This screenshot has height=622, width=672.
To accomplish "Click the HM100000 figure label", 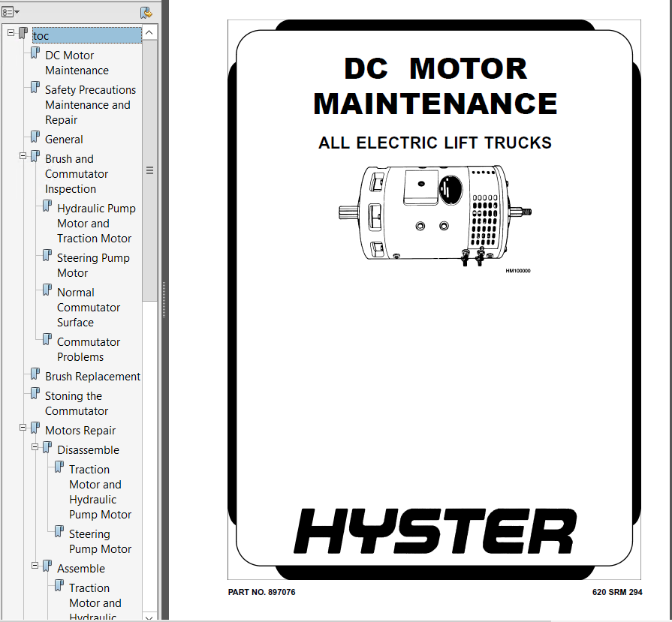I will pos(518,271).
